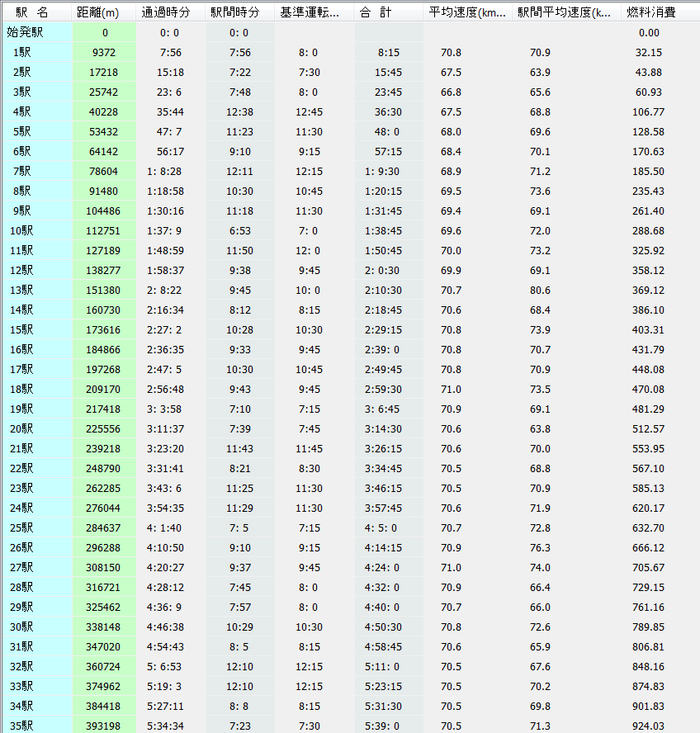Screen dimensions: 700x733
Task: Click total time 3:26:15
Action: (x=384, y=448)
